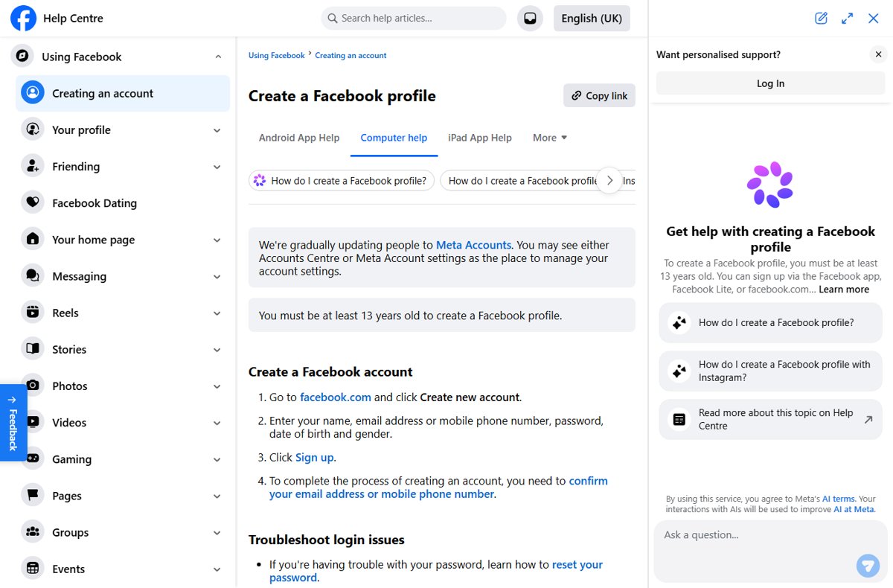
Task: Expand the Groups section
Action: [x=217, y=533]
